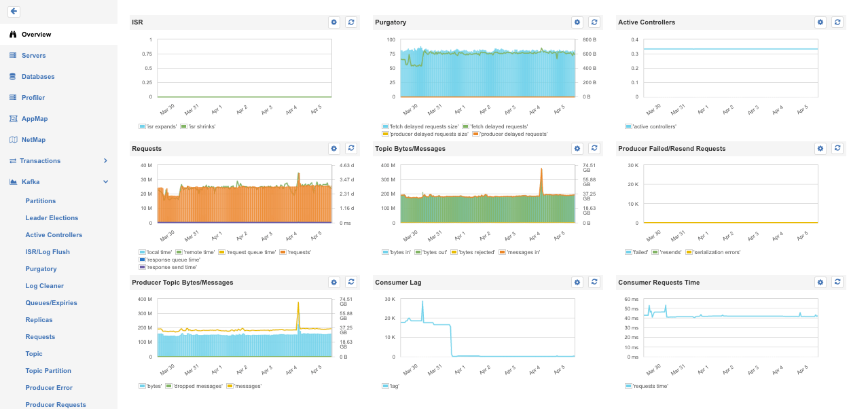
Task: Toggle 'fetch delayed requests size' legend series
Action: coord(420,126)
